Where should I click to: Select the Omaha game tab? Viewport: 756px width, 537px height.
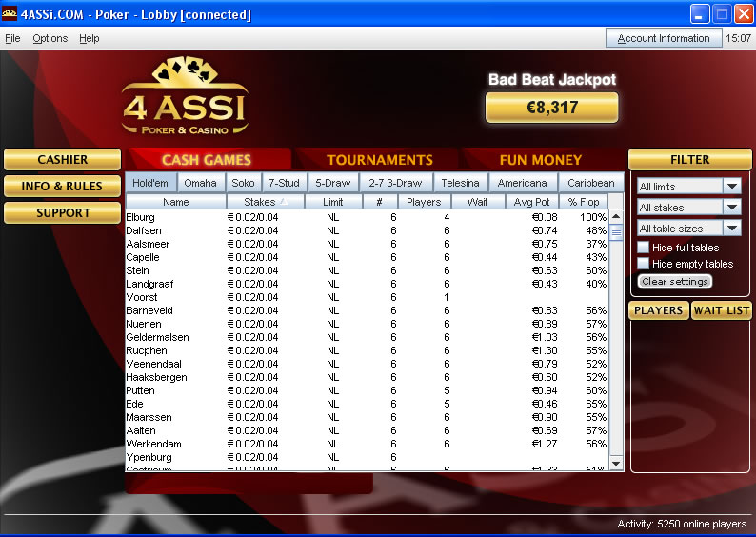[200, 183]
